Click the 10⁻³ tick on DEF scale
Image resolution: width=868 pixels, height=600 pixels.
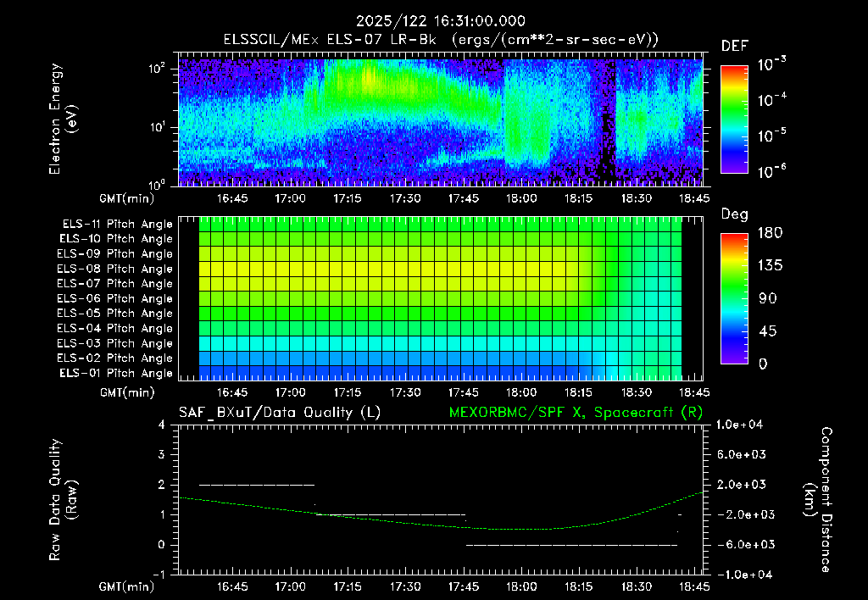[x=771, y=64]
